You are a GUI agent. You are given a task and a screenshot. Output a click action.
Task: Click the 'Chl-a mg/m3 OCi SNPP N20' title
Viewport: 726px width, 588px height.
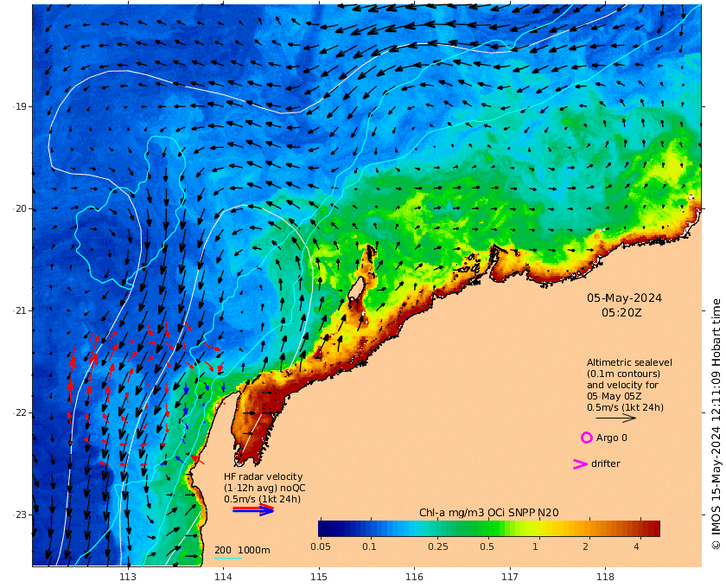pos(489,513)
